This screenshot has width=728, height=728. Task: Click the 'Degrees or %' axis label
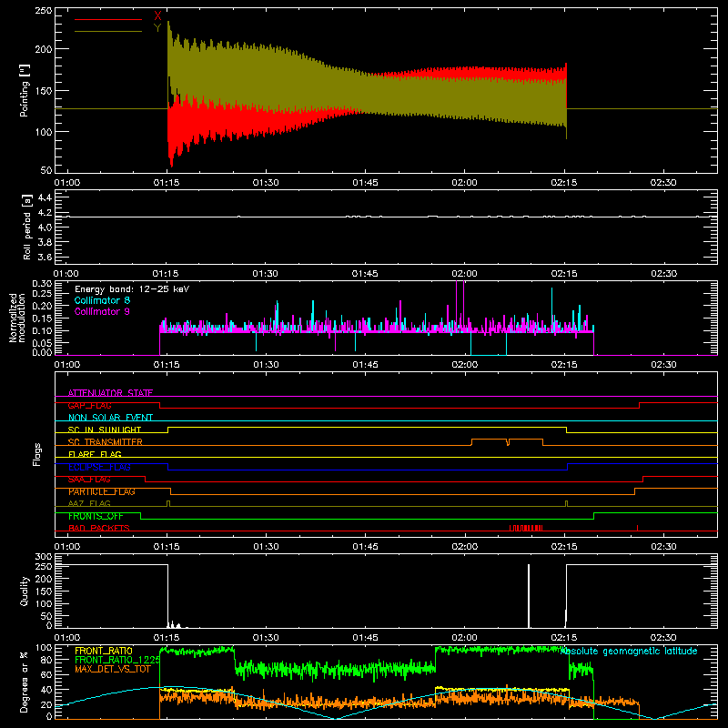[24, 682]
